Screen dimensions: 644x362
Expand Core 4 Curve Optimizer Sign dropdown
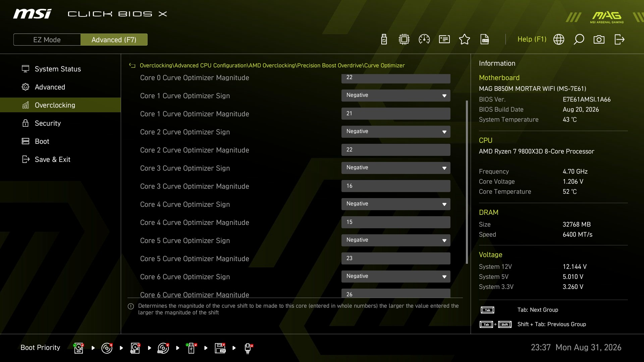(396, 204)
